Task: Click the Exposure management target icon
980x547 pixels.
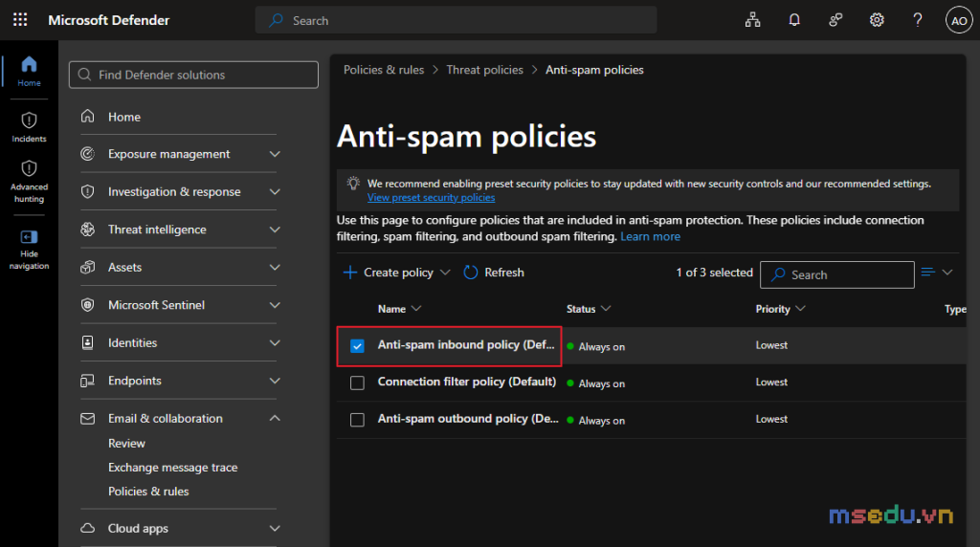Action: pos(87,154)
